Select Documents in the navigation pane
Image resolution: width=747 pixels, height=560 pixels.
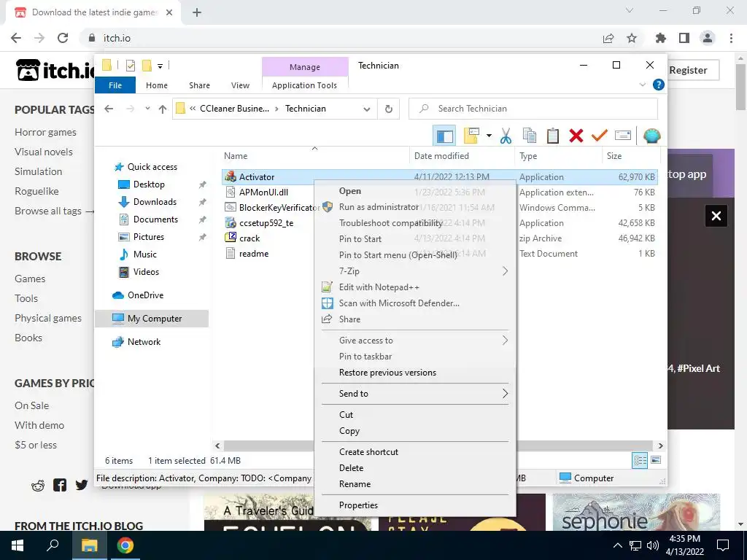click(x=155, y=219)
